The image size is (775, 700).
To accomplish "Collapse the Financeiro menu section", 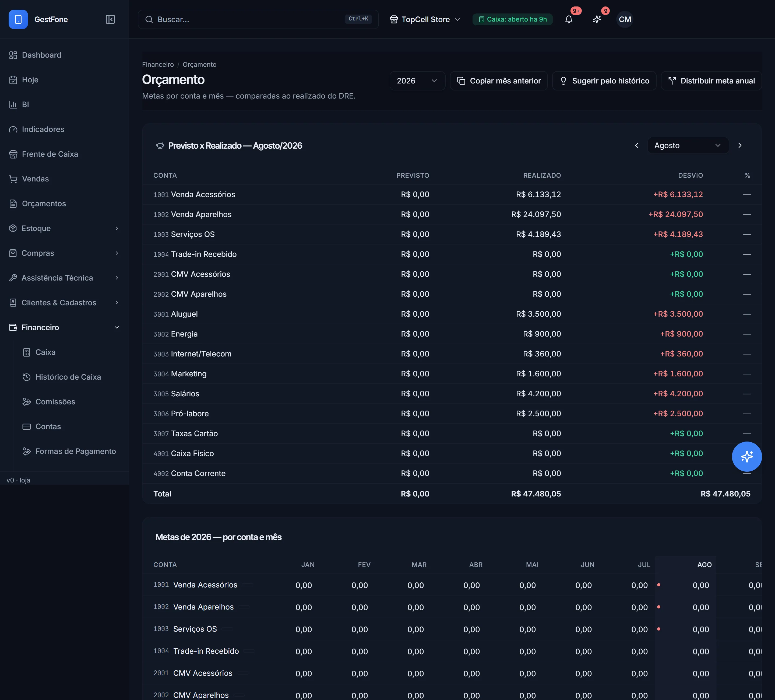I will click(64, 327).
